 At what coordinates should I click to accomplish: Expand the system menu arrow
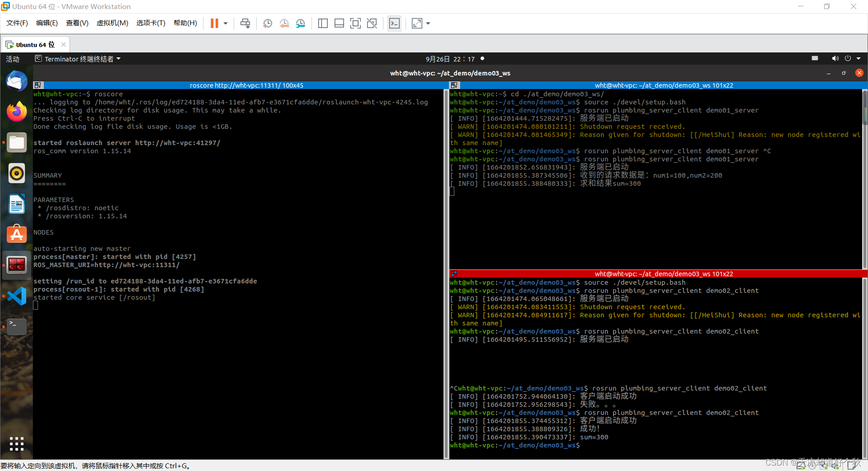[859, 58]
